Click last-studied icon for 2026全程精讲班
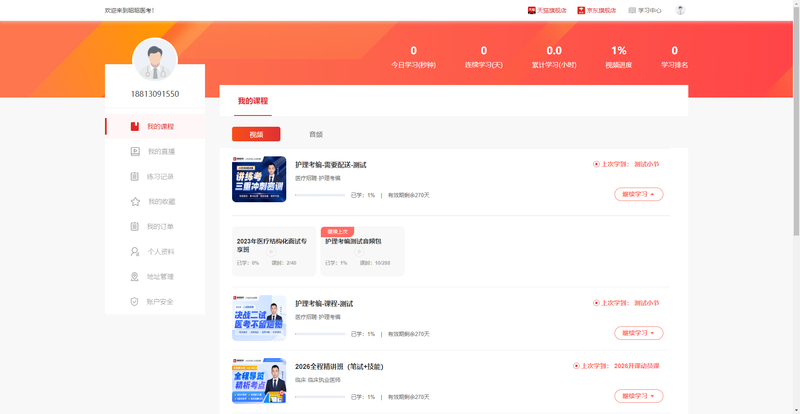Viewport: 800px width, 414px height. click(577, 366)
